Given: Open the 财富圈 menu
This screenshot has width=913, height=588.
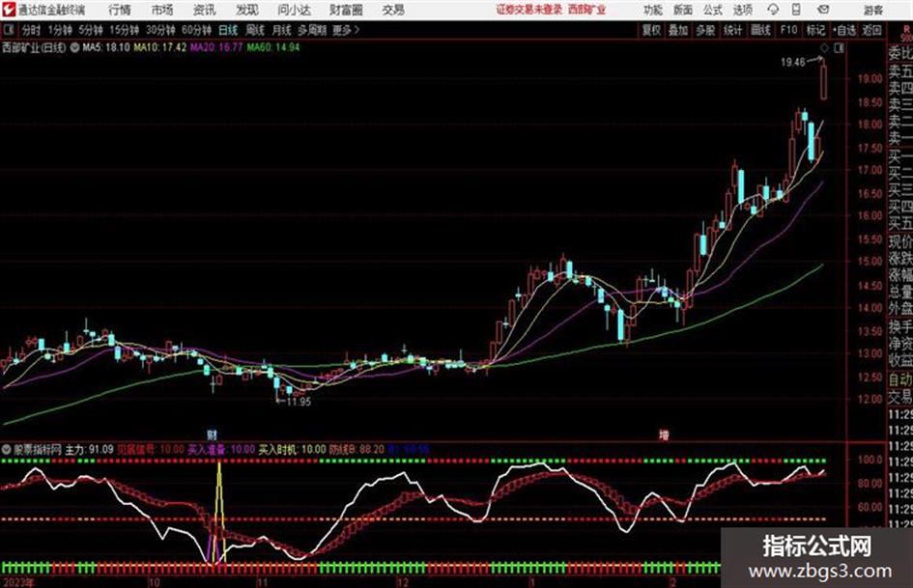Looking at the screenshot, I should pyautogui.click(x=346, y=10).
